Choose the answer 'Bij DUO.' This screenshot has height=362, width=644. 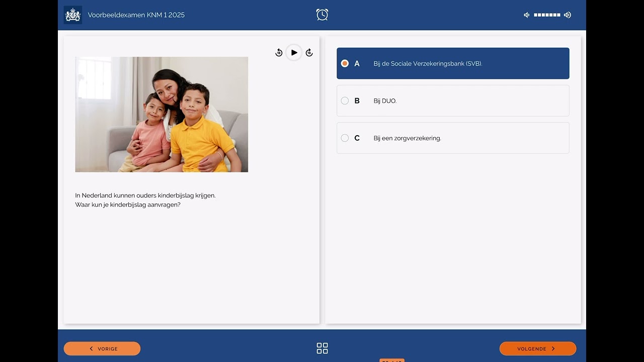click(453, 101)
